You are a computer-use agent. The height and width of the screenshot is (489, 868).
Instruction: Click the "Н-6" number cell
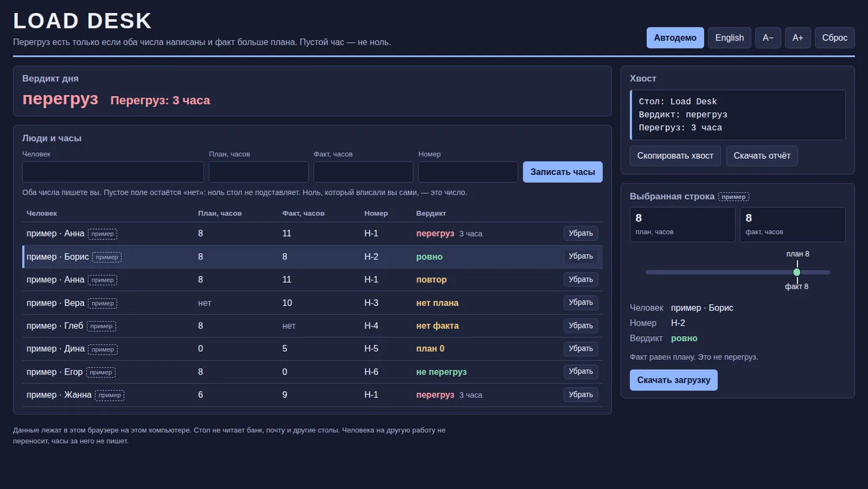click(x=371, y=372)
